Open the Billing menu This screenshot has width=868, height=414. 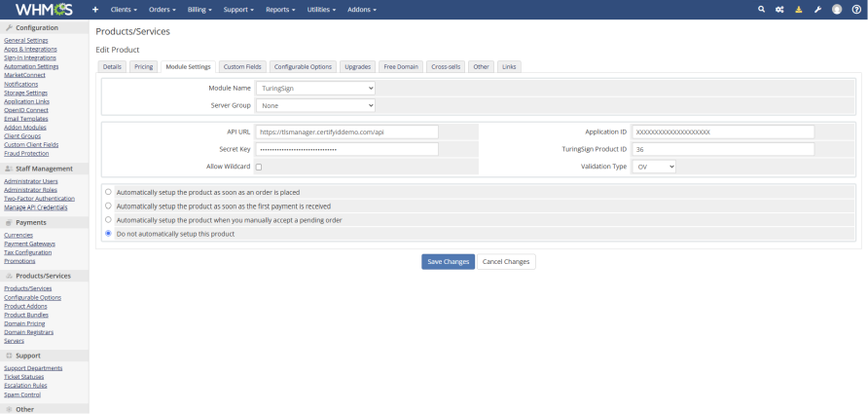[199, 10]
